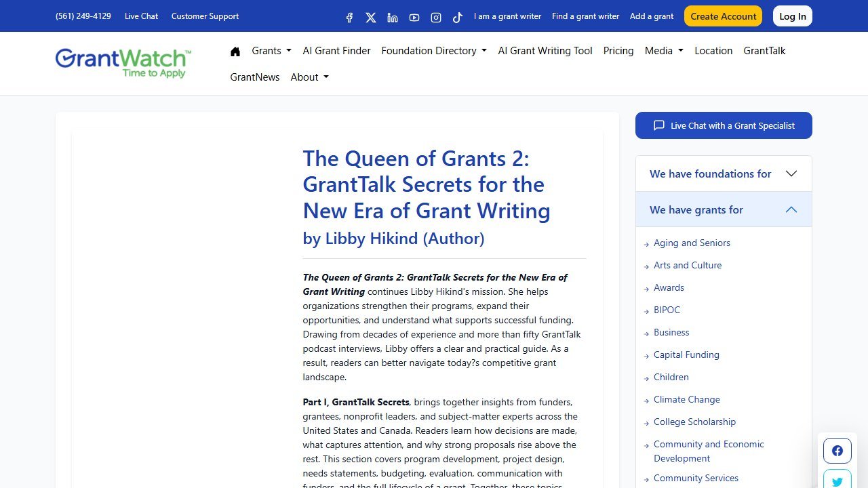Click 'I am a grant writer' link

point(507,16)
